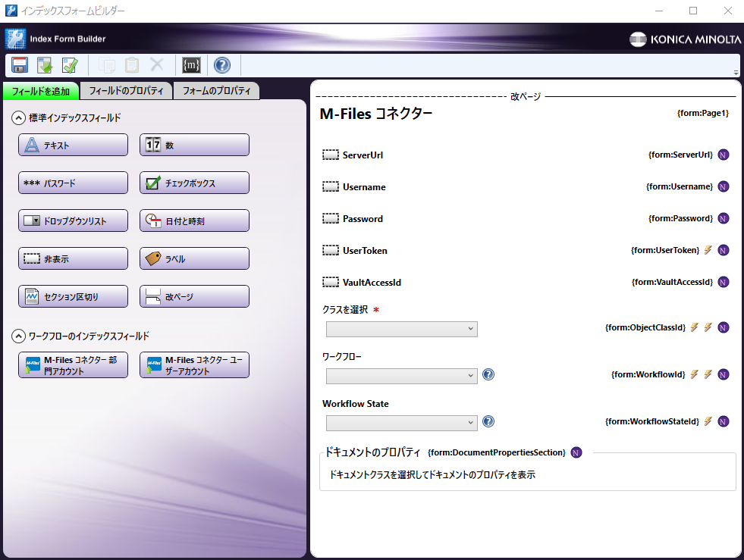Click the ドキュメントクラスを選択して description text

point(432,474)
